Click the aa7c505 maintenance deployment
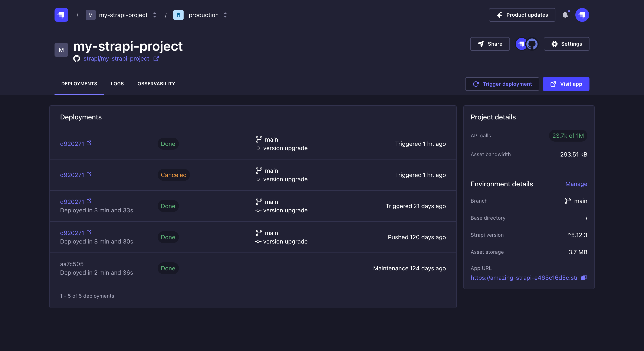Viewport: 644px width, 351px height. (x=72, y=264)
